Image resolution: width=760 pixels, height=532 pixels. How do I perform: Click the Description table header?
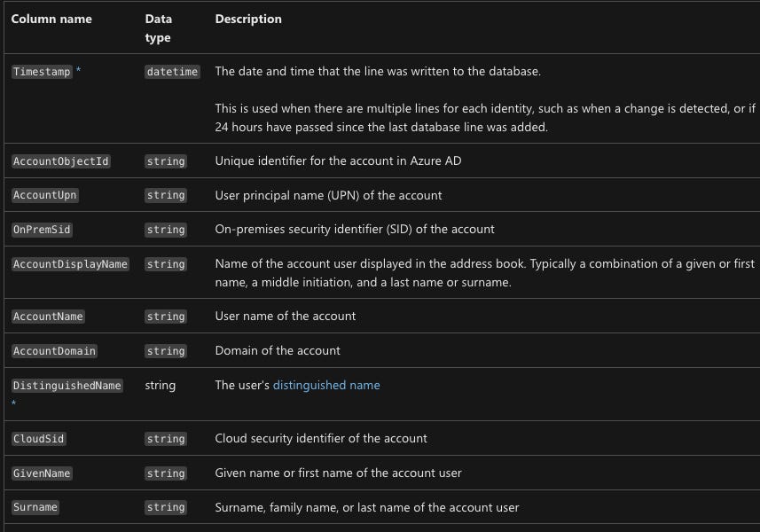pyautogui.click(x=248, y=19)
